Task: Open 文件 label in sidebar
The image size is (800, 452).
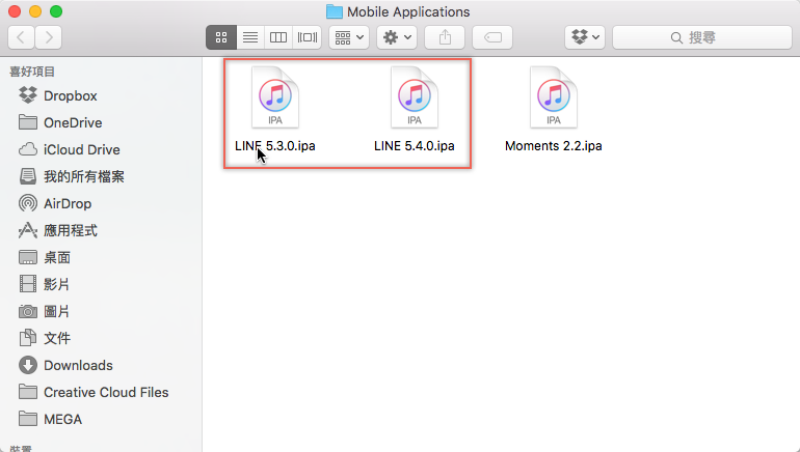Action: (x=57, y=338)
